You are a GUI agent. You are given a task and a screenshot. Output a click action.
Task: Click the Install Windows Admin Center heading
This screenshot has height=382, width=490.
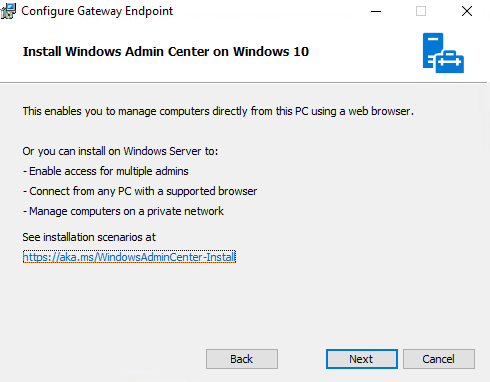tap(166, 52)
